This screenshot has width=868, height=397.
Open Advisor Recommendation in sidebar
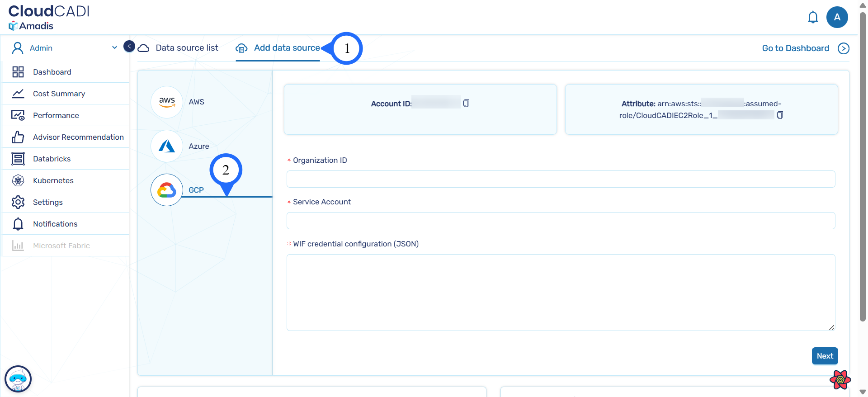[78, 137]
